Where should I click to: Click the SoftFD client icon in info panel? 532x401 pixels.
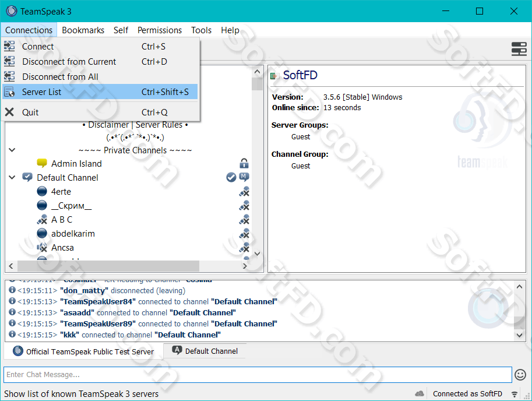pyautogui.click(x=274, y=76)
